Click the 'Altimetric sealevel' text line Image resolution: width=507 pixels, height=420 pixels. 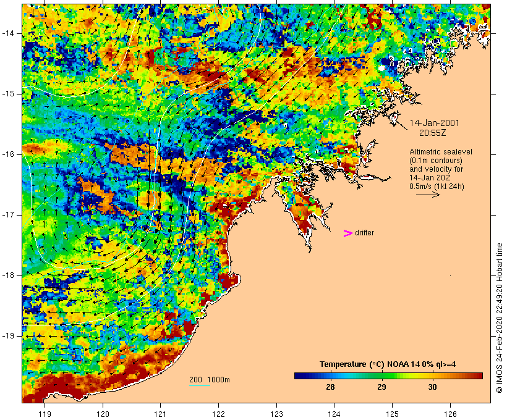point(441,152)
